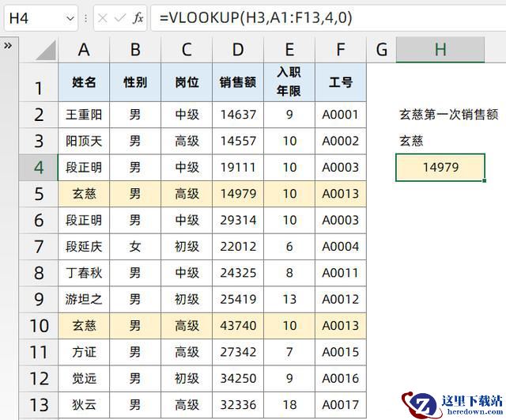Click header cell 入职年限
This screenshot has height=420, width=506.
[x=289, y=82]
